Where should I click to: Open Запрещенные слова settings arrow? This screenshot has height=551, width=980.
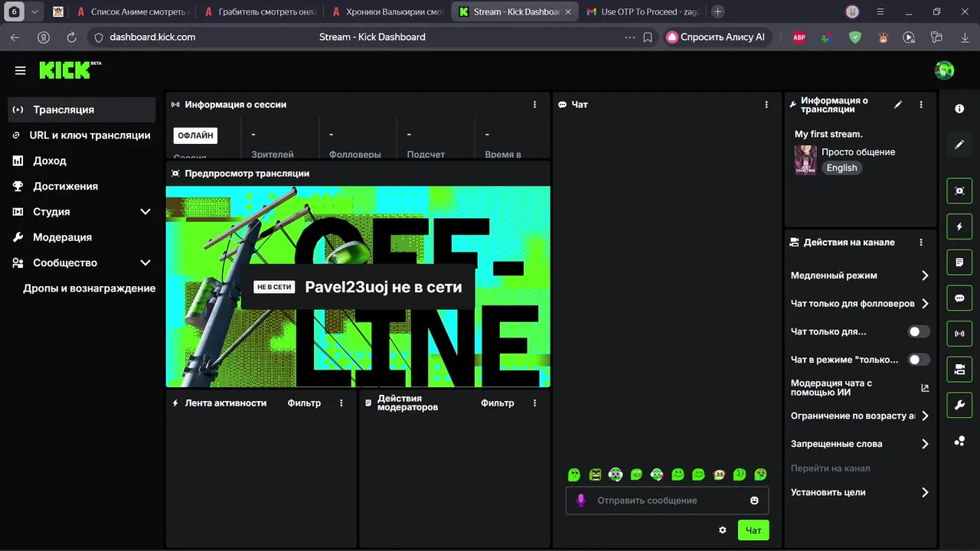point(925,444)
